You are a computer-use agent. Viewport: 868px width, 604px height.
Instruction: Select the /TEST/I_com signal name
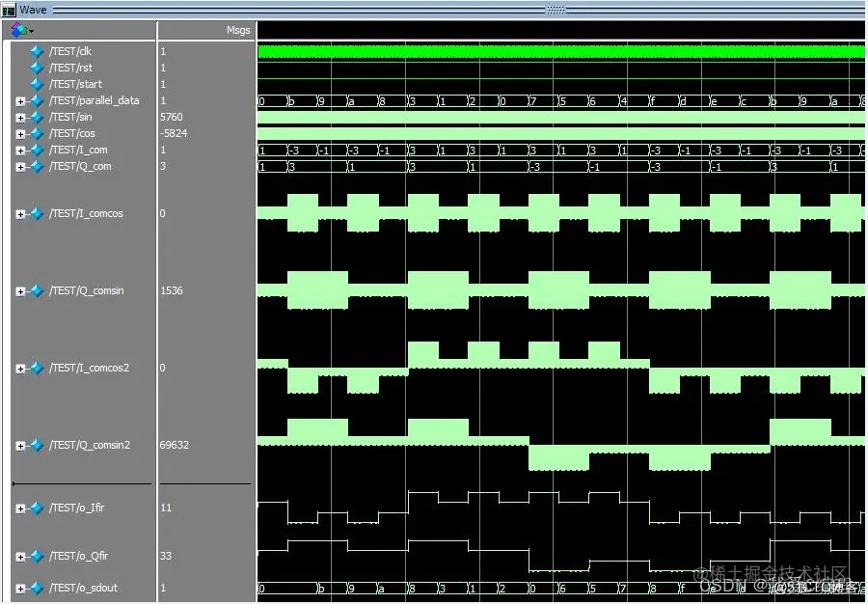point(78,150)
